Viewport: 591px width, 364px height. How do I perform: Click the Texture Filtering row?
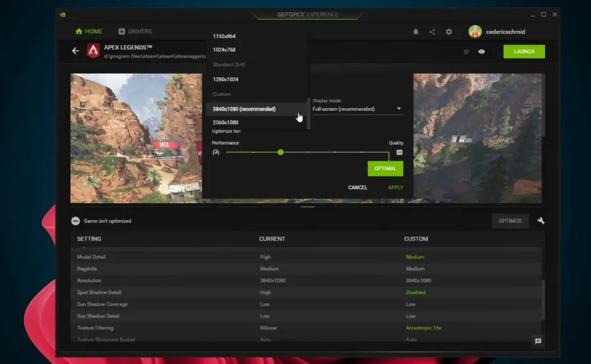(x=306, y=328)
